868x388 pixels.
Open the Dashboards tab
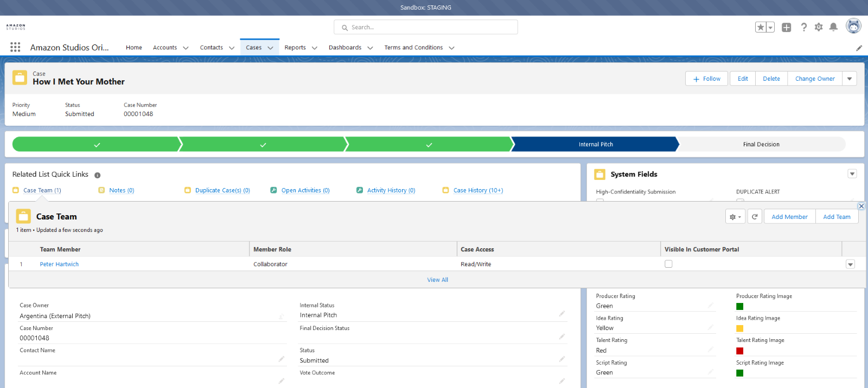(345, 48)
